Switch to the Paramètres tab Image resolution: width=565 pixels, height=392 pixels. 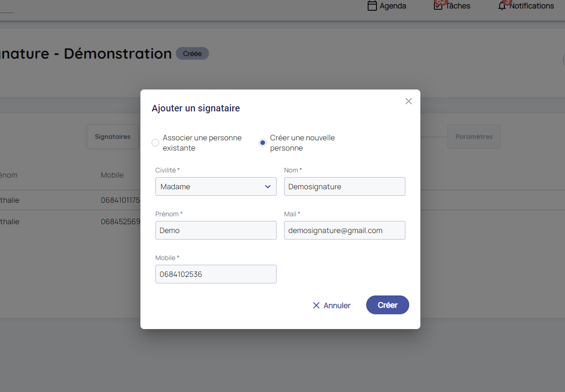click(x=474, y=137)
